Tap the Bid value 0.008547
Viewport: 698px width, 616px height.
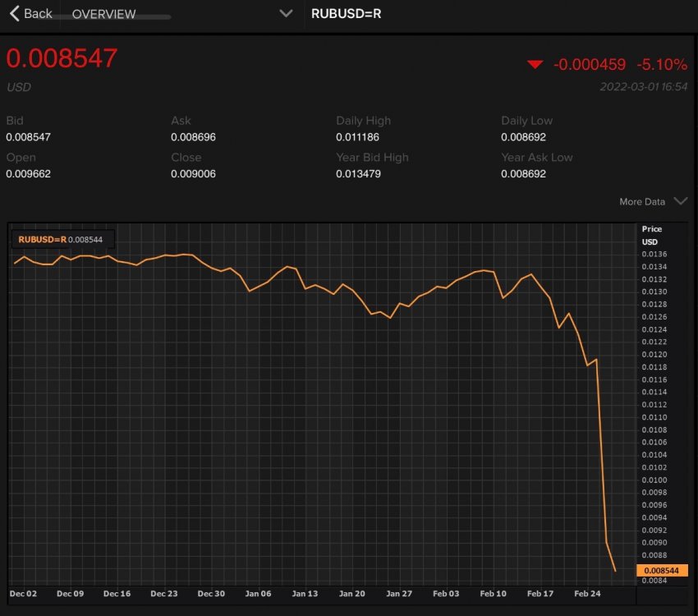(x=28, y=137)
